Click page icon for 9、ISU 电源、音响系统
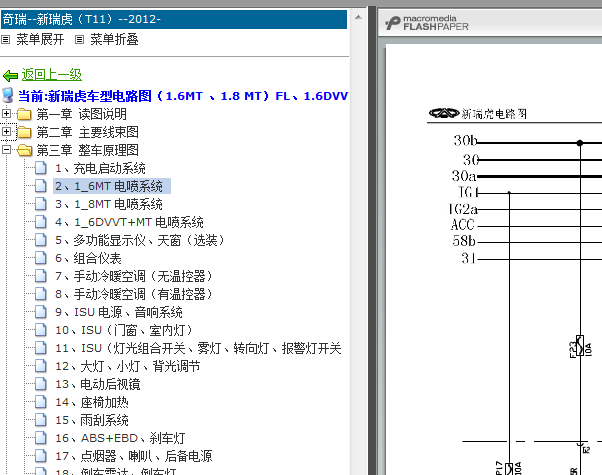The height and width of the screenshot is (475, 602). (41, 312)
